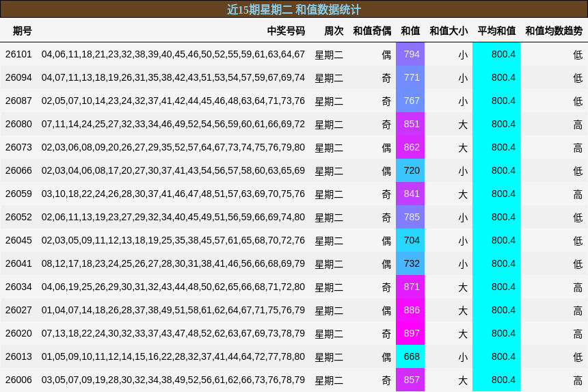Click the 中奖号码 column header
The image size is (588, 392).
coord(286,31)
